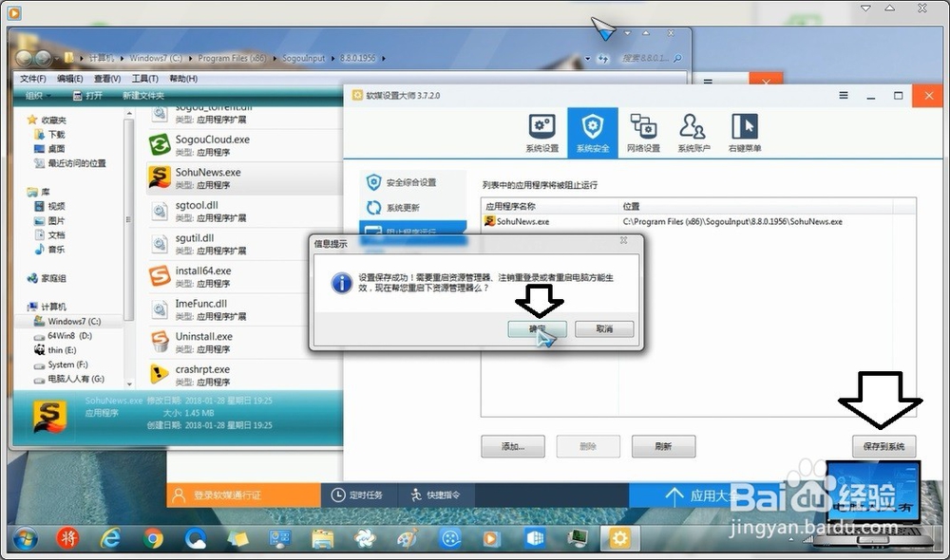The width and height of the screenshot is (950, 560).
Task: Open 图片 library in navigation pane
Action: pos(49,221)
